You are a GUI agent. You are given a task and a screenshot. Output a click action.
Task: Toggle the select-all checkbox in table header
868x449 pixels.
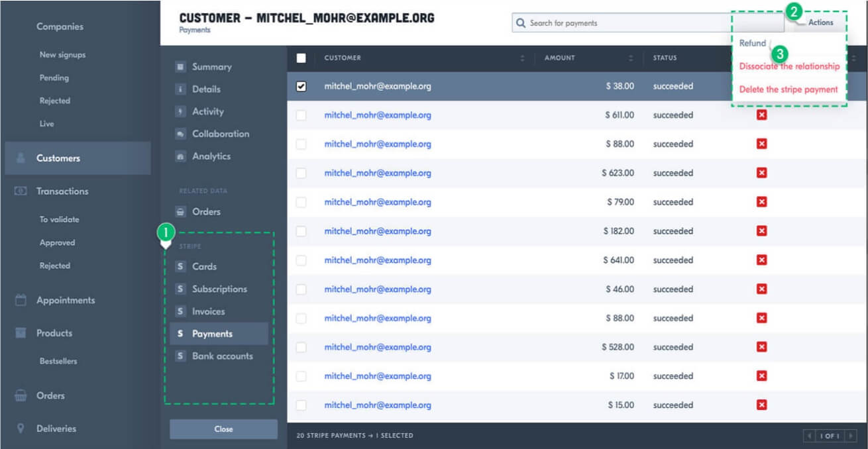click(301, 58)
